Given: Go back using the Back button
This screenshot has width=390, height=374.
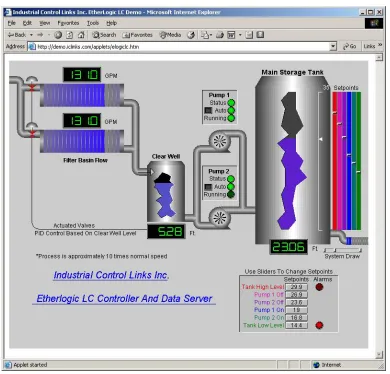Looking at the screenshot, I should [x=16, y=35].
